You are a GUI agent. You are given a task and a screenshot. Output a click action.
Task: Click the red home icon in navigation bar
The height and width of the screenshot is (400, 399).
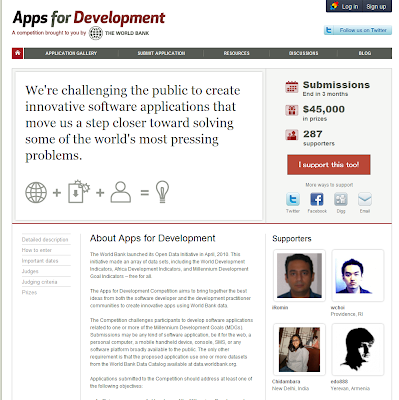coord(17,53)
